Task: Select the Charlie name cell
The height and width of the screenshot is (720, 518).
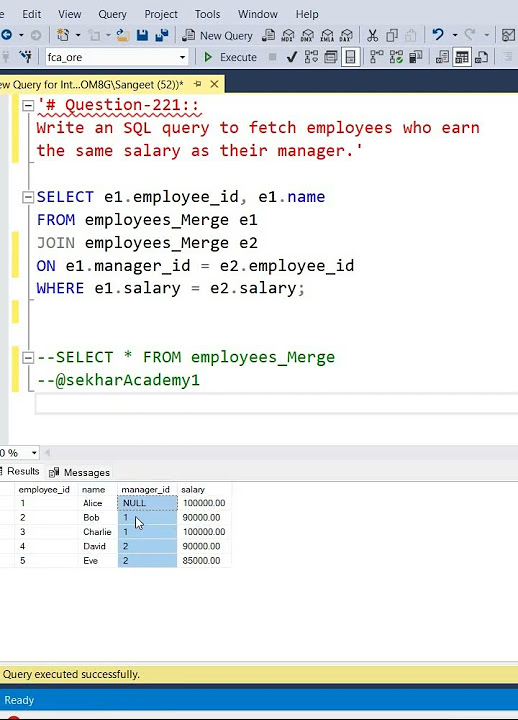Action: (x=97, y=532)
